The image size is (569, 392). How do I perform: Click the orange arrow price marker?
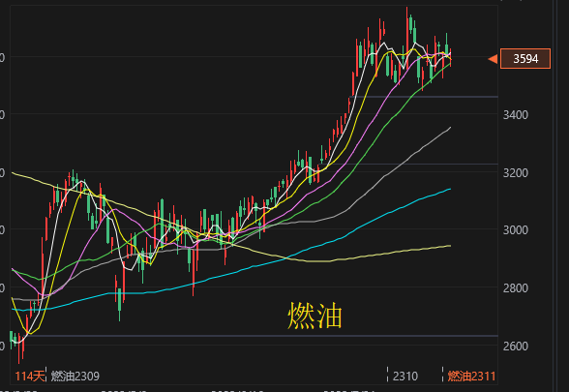[493, 59]
